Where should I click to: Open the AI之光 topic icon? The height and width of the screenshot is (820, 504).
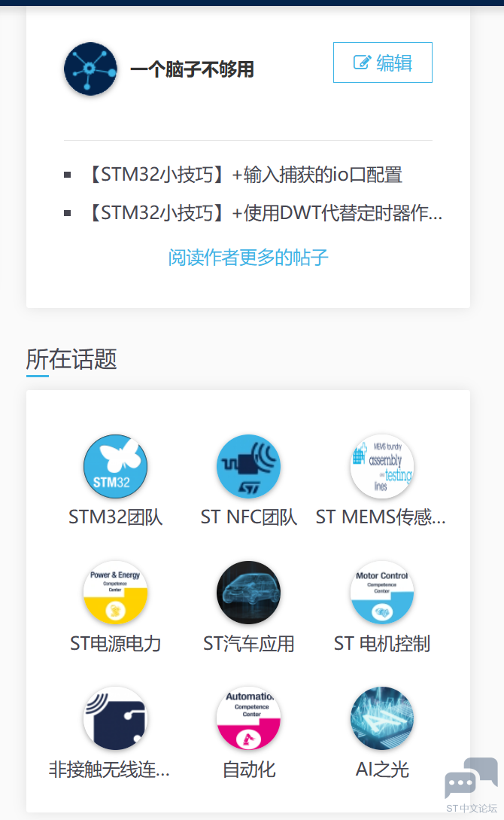point(382,718)
